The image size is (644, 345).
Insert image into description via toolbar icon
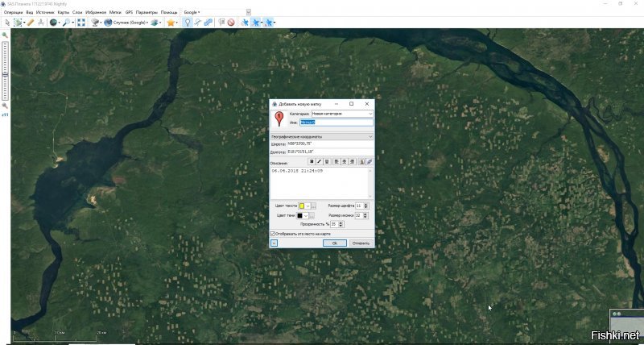click(361, 162)
